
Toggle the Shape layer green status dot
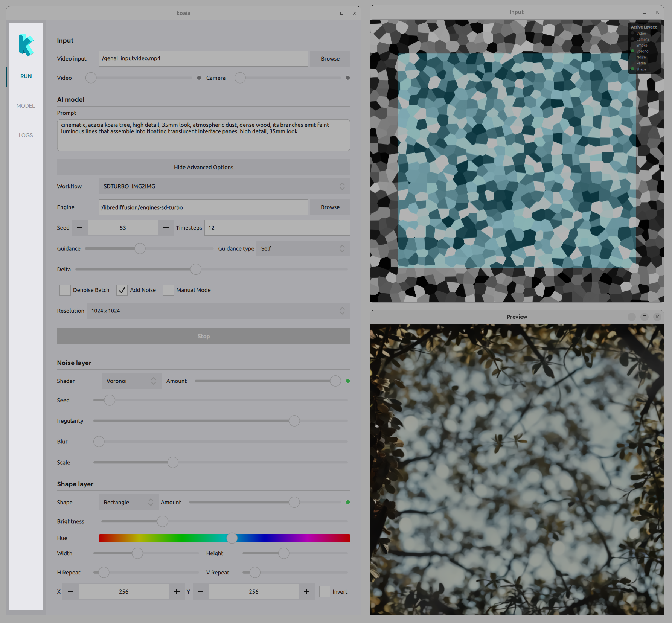pyautogui.click(x=348, y=502)
